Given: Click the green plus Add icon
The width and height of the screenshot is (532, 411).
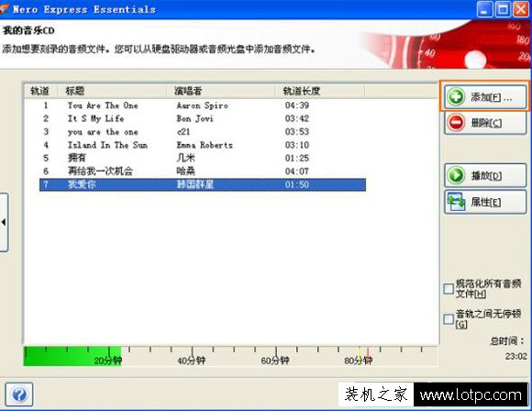Looking at the screenshot, I should click(456, 97).
